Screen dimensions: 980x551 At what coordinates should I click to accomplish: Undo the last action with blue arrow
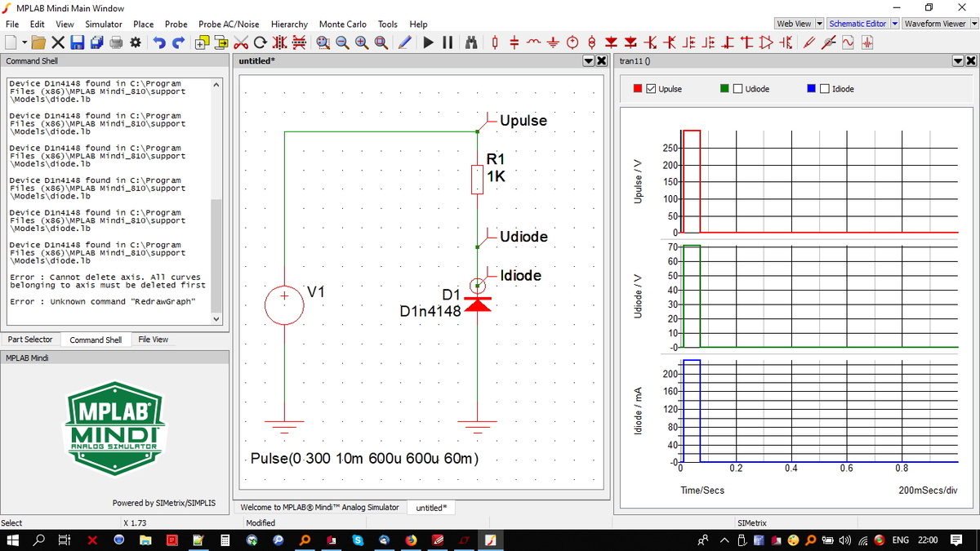[x=159, y=42]
